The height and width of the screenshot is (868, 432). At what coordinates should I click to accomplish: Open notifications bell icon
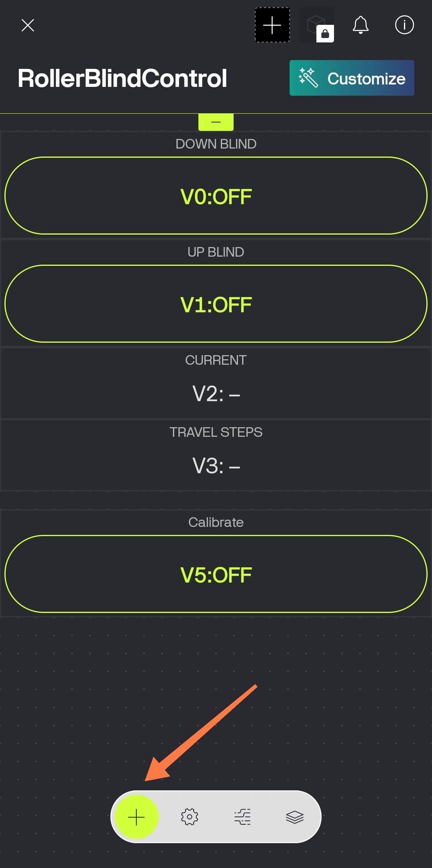point(360,25)
